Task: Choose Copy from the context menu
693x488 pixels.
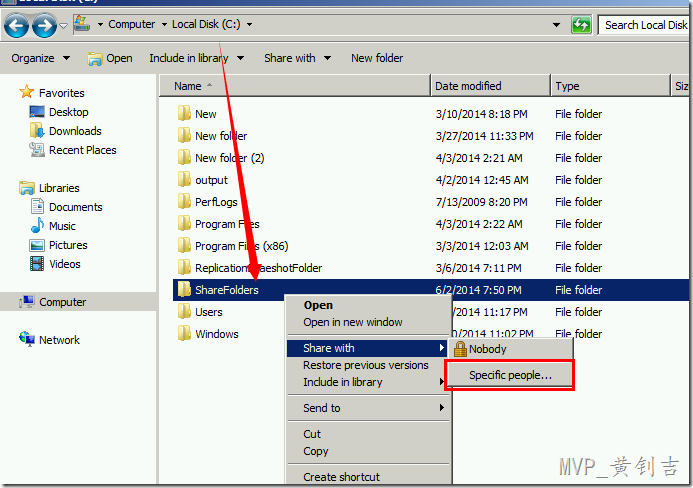Action: point(367,451)
